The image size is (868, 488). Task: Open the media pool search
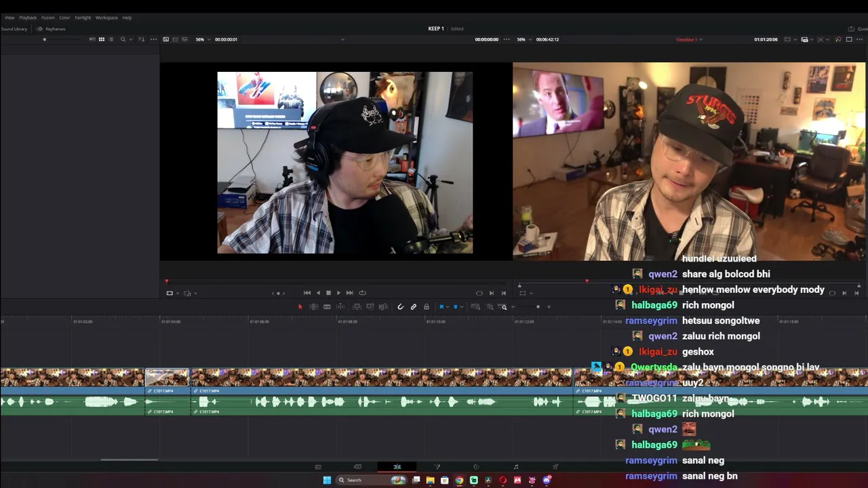point(123,39)
